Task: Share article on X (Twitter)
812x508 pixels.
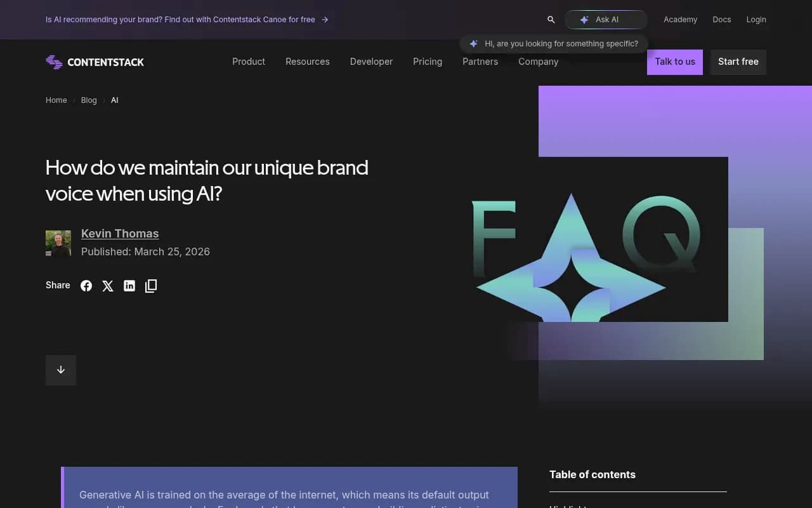Action: tap(108, 286)
